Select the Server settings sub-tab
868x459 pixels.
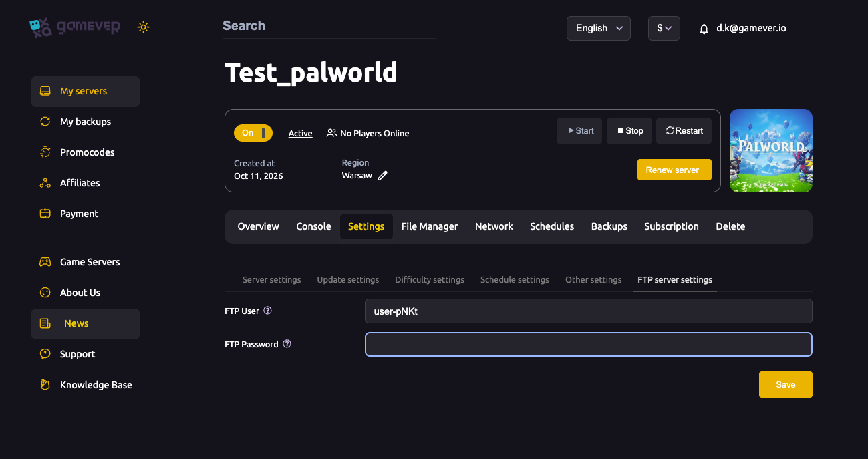(x=271, y=279)
